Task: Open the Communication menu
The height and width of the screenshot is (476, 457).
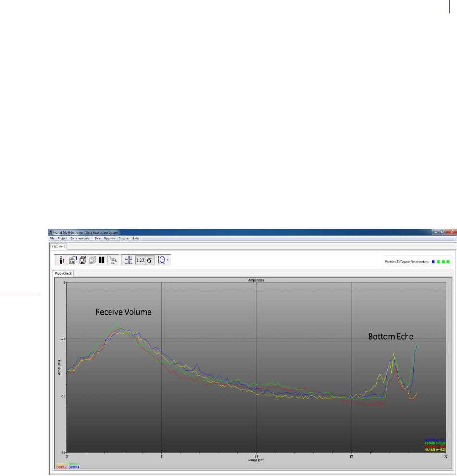Action: click(x=81, y=238)
